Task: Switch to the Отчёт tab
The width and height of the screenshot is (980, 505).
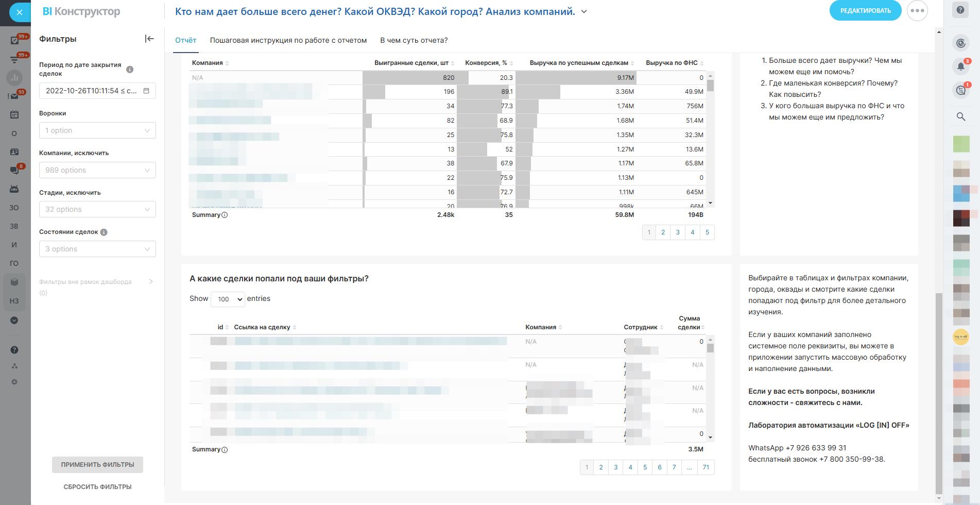Action: [x=186, y=40]
